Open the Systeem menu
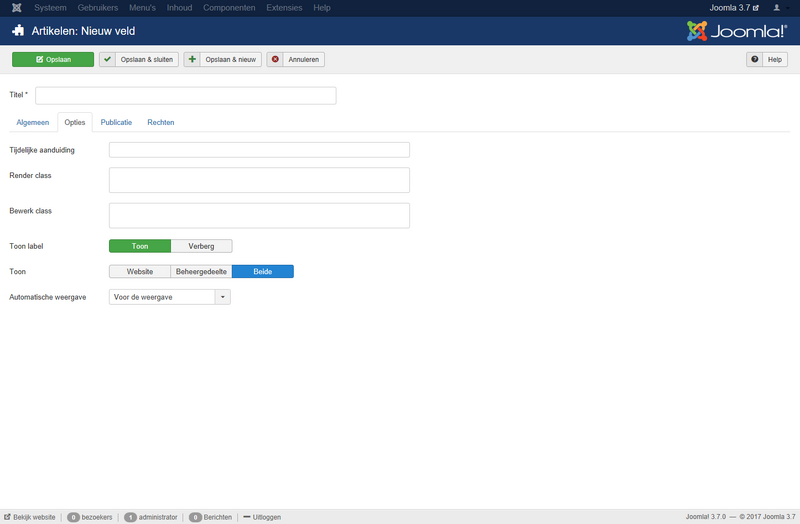The height and width of the screenshot is (524, 800). [50, 8]
